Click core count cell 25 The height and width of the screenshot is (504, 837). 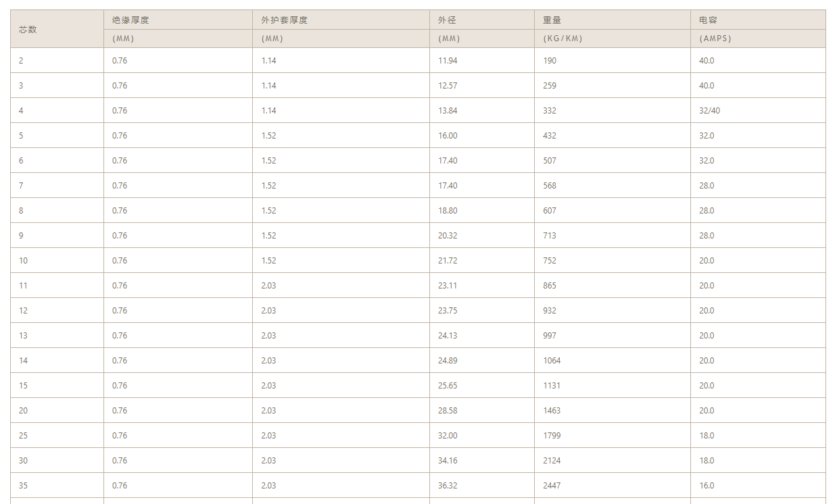(x=24, y=436)
